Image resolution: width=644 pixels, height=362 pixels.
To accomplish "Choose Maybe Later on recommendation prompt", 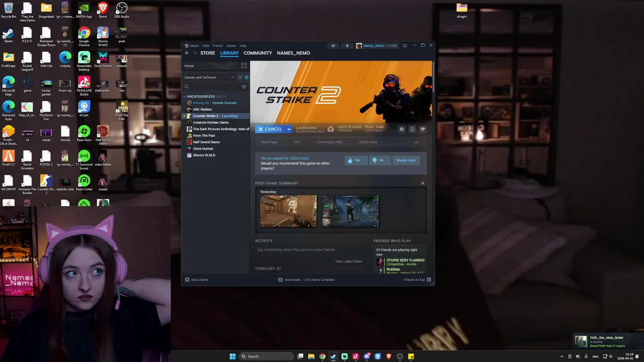I will (406, 160).
